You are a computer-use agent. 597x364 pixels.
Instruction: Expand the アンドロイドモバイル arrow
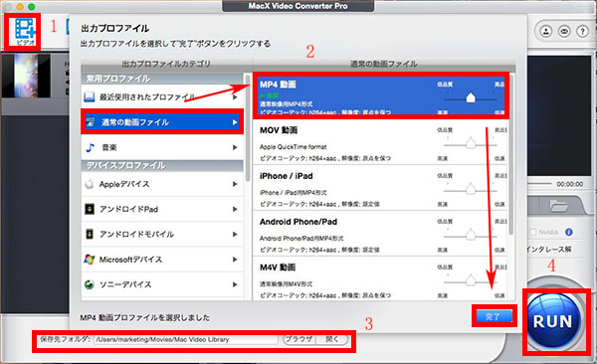[235, 234]
